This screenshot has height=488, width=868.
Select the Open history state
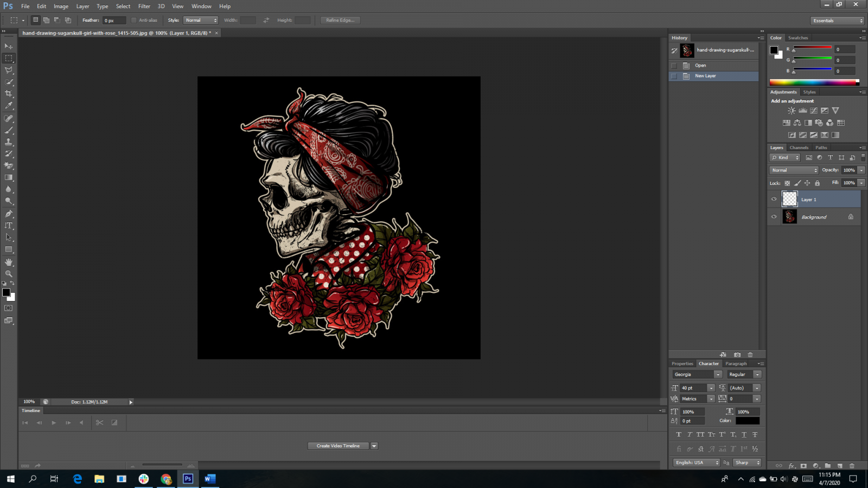700,66
